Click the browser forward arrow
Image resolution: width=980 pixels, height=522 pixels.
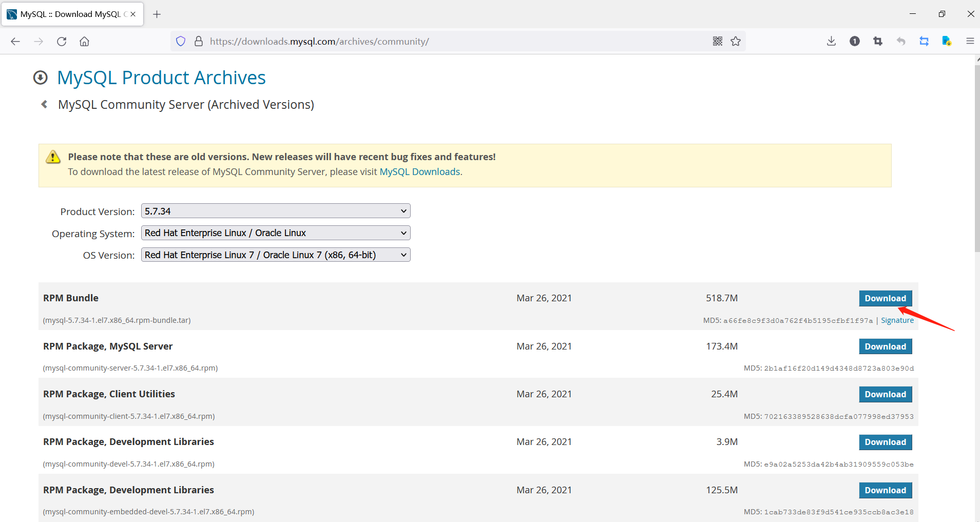pos(39,42)
